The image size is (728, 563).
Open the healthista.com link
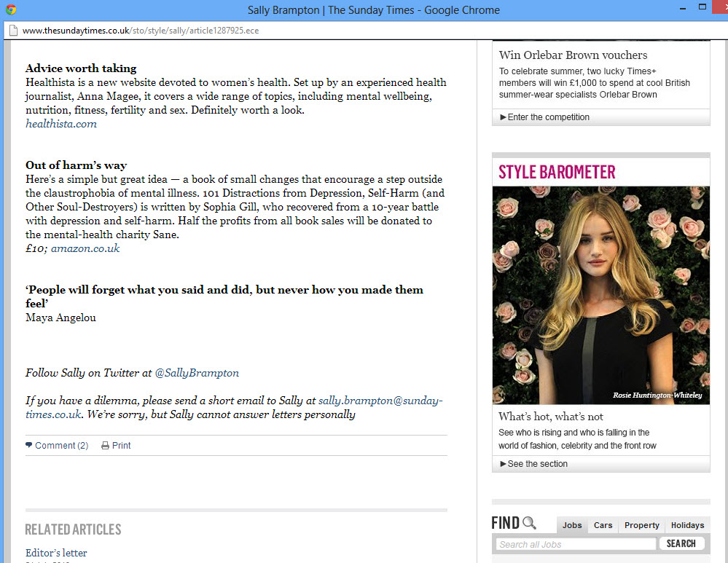61,124
